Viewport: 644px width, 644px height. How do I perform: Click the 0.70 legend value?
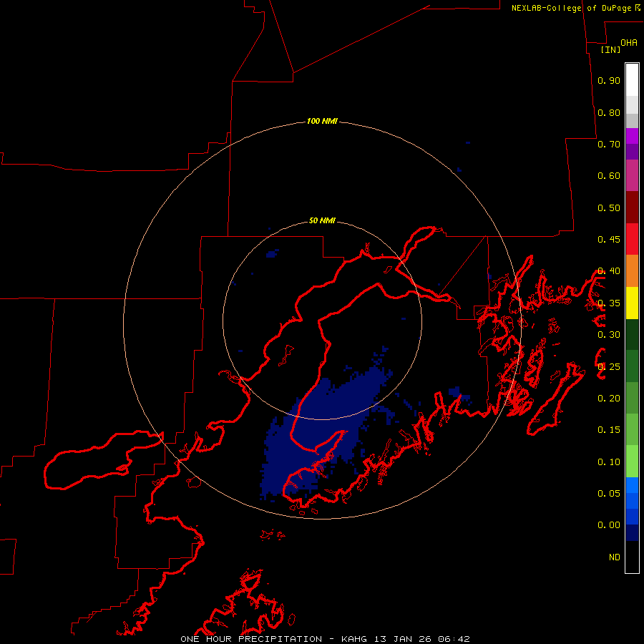609,144
